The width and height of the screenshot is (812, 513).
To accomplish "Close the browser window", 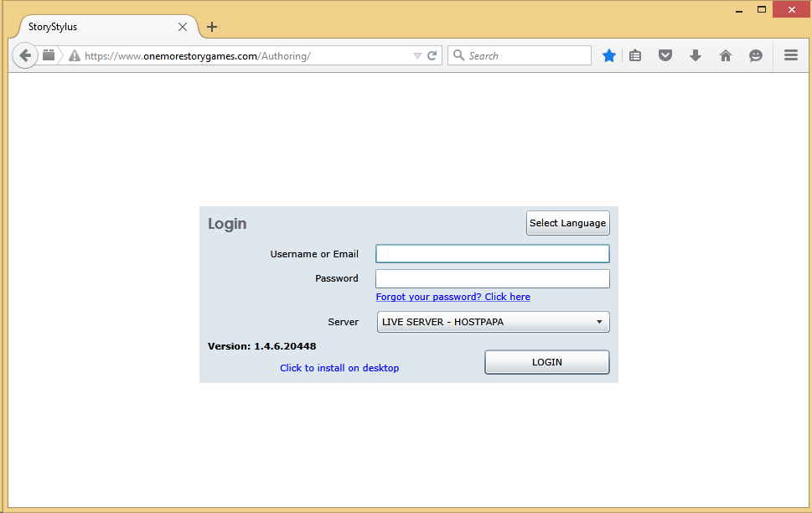I will (791, 9).
